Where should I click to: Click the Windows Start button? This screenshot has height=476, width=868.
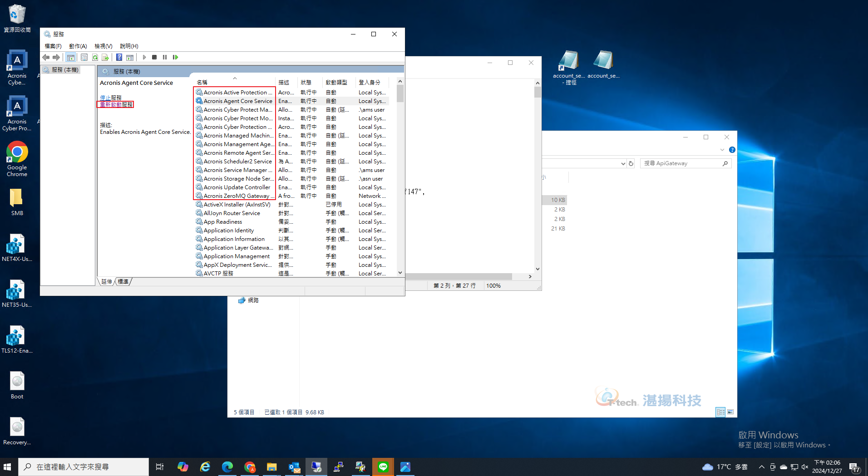coord(7,467)
